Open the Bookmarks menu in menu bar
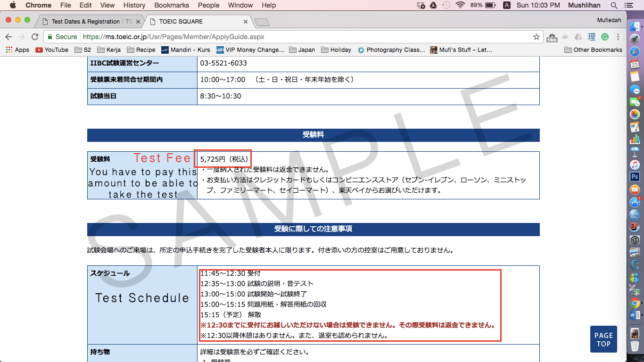The width and height of the screenshot is (644, 362). [x=172, y=5]
